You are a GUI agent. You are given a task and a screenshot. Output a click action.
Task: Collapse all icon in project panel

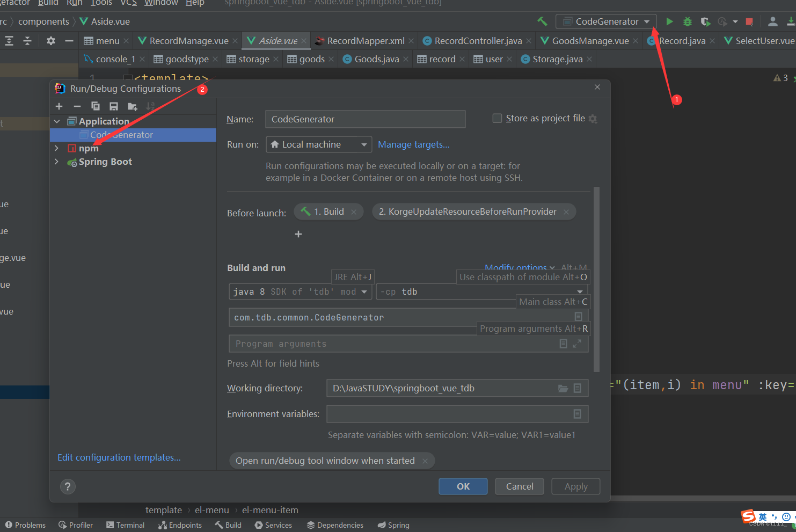27,41
